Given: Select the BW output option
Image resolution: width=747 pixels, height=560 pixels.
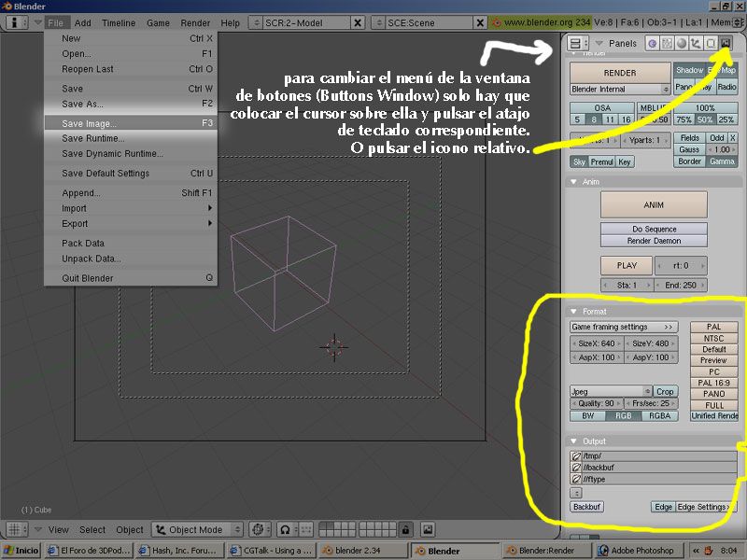Looking at the screenshot, I should coord(588,415).
